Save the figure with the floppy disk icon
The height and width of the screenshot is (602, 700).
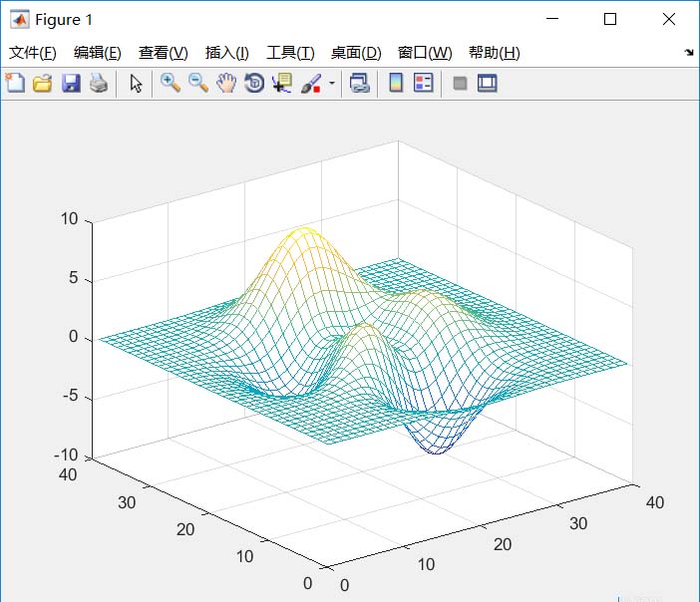[x=71, y=84]
